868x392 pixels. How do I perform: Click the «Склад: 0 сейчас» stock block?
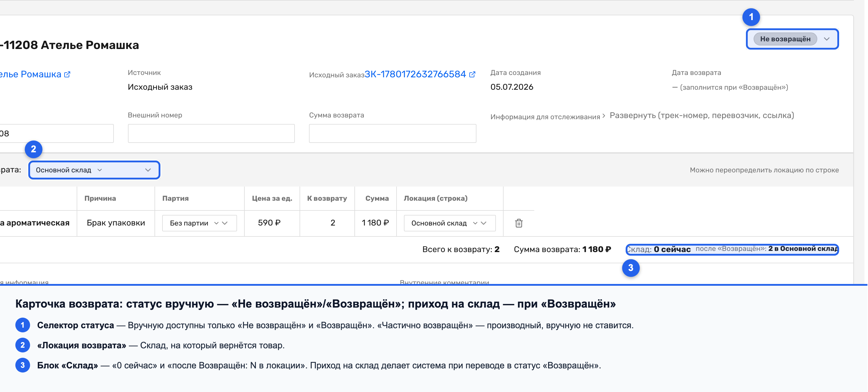732,249
